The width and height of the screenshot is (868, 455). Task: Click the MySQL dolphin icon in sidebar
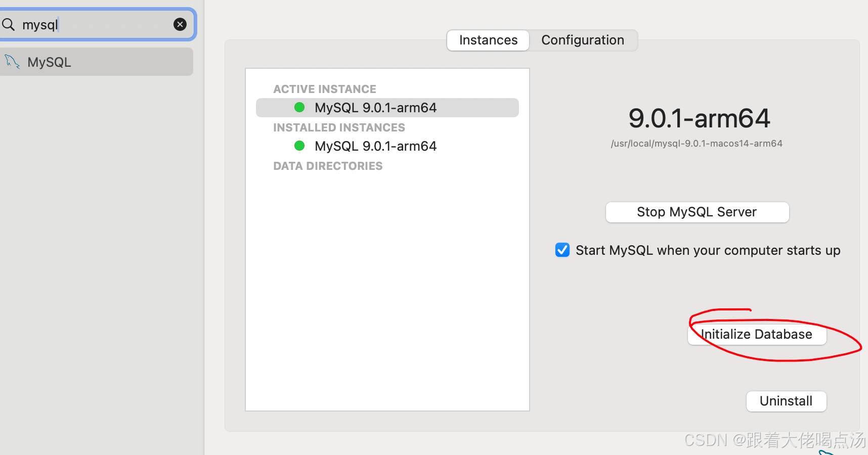pyautogui.click(x=12, y=62)
